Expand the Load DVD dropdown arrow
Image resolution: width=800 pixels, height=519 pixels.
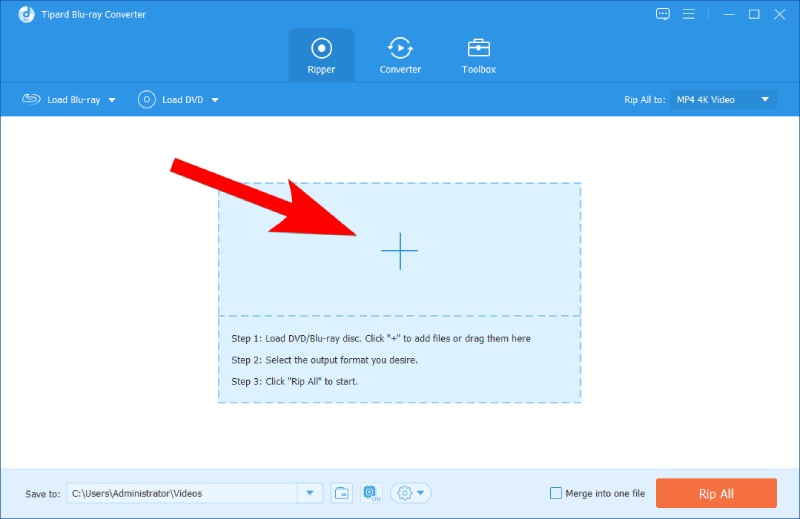coord(215,100)
